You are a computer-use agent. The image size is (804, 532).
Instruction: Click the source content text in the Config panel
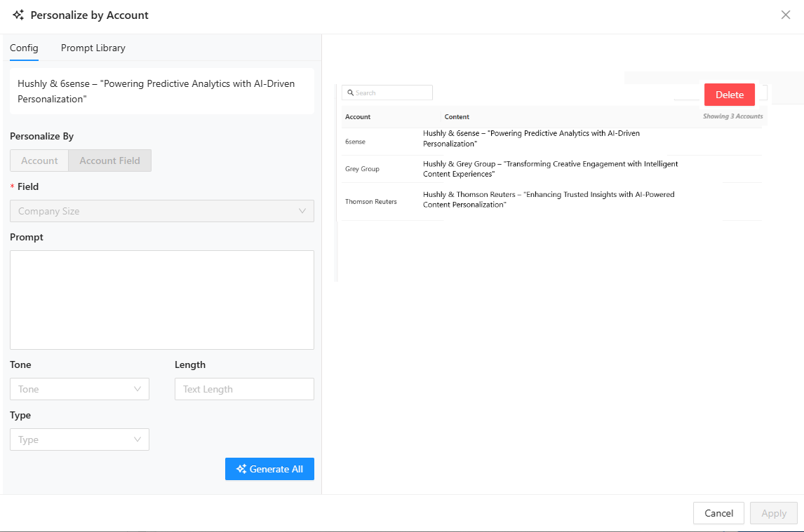pos(156,91)
